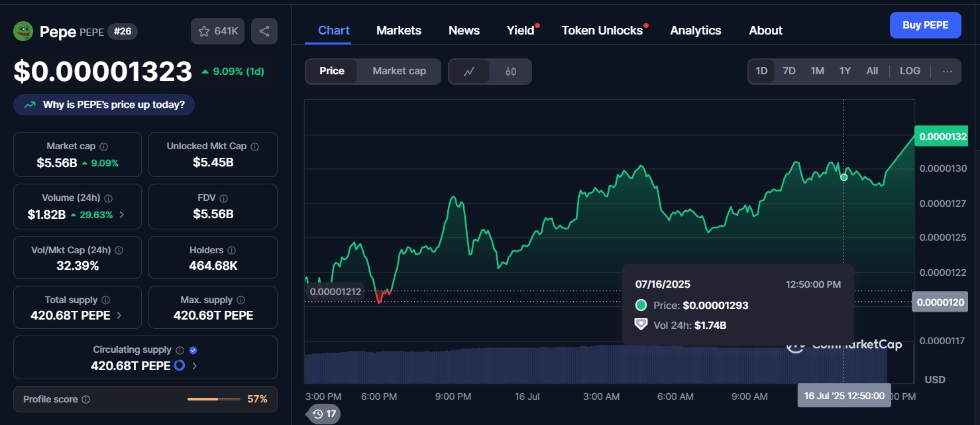Viewport: 980px width, 425px height.
Task: Click the Buy PEPE button
Action: [924, 25]
